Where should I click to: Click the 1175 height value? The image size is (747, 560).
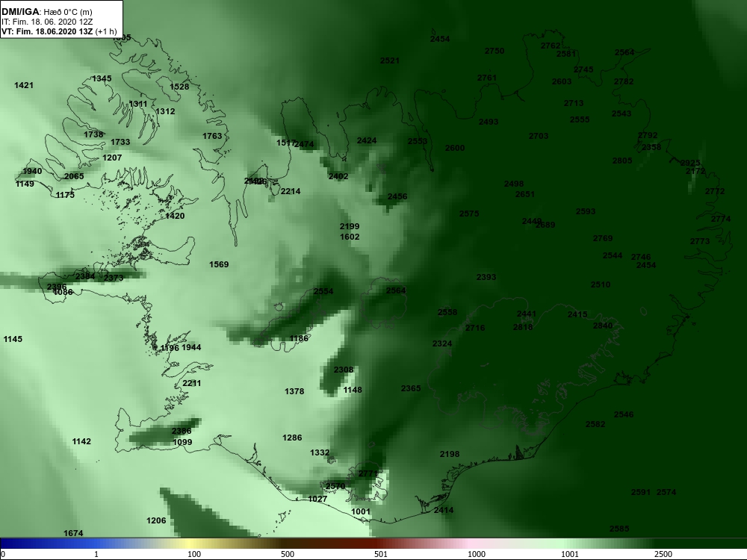pos(65,195)
